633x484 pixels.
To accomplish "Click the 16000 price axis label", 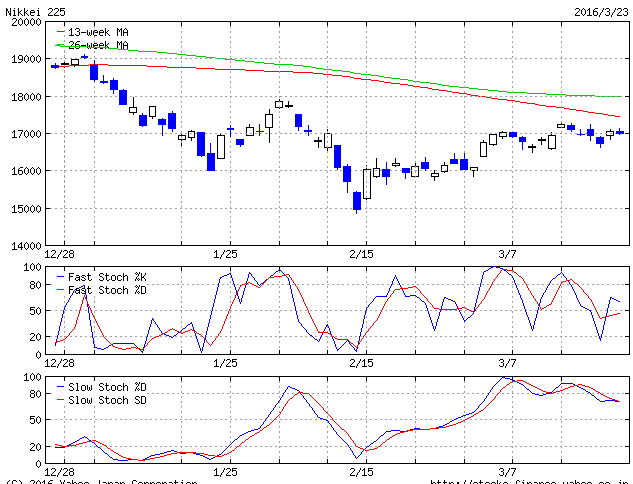I will (x=26, y=171).
